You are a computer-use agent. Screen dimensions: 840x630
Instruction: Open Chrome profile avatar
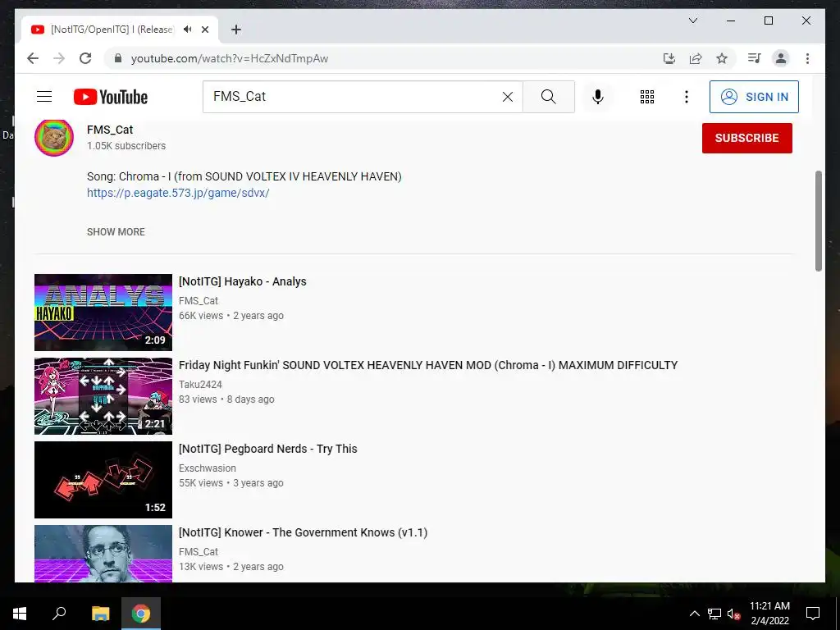[781, 58]
